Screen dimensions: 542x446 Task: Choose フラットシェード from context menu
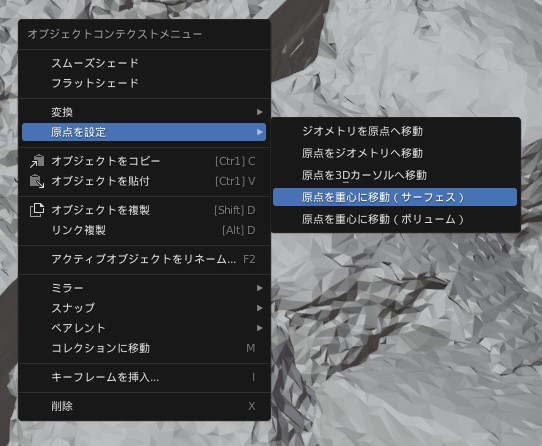tap(144, 83)
